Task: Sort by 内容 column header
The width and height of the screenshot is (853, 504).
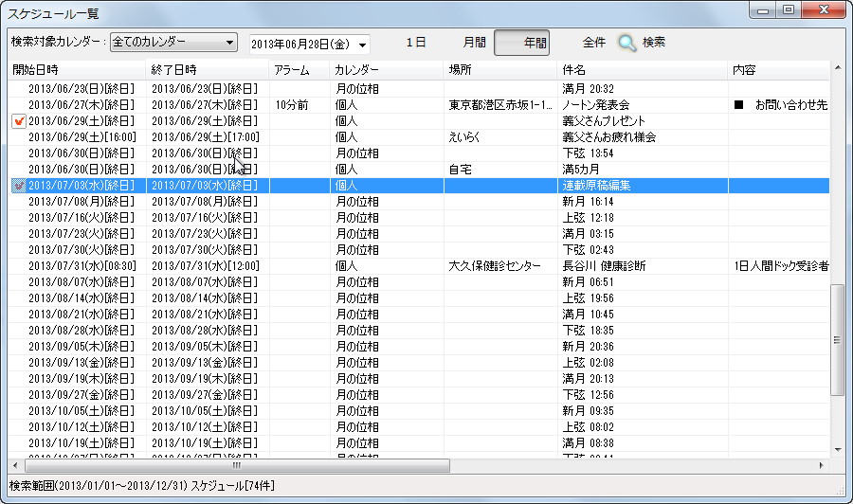Action: [x=779, y=70]
